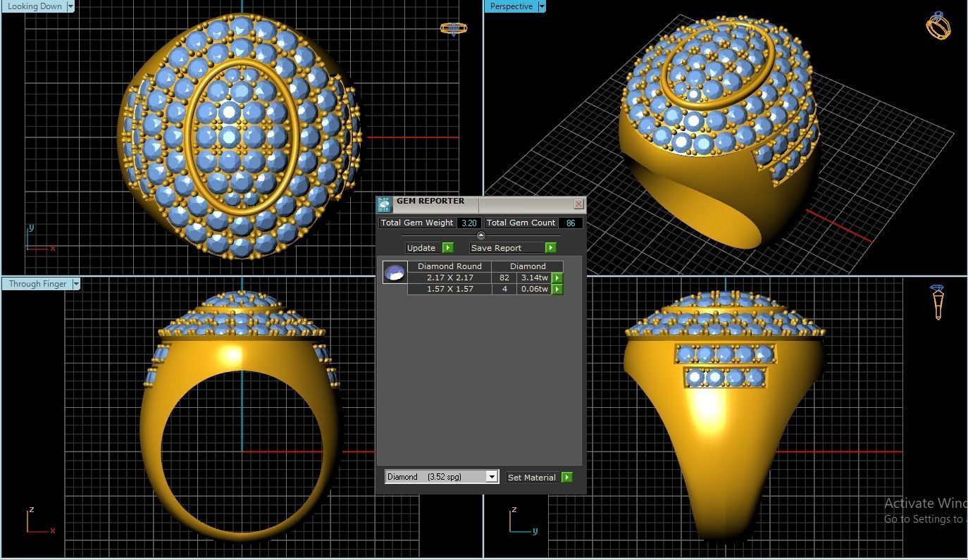Click the green arrow for the 0.06tw row

pos(557,290)
